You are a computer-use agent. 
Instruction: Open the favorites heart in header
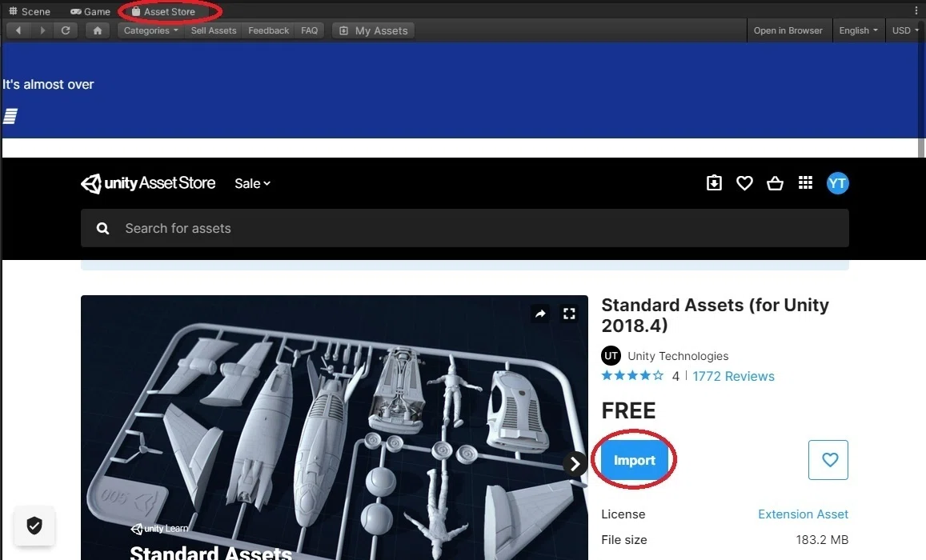(744, 183)
